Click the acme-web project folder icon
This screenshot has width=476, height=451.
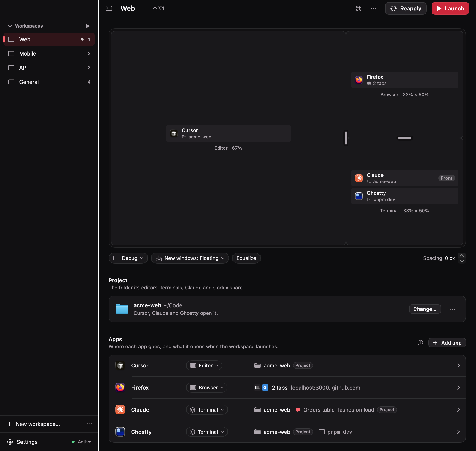click(x=122, y=309)
